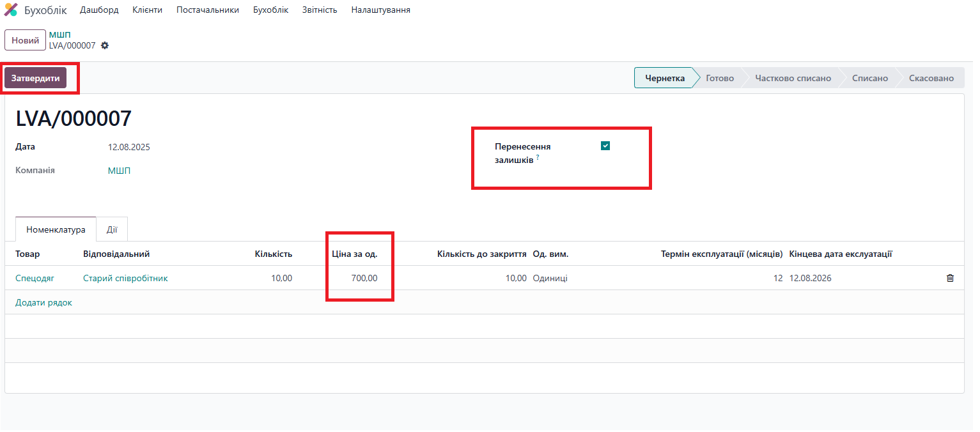Click the Бухоблік app logo icon
The width and height of the screenshot is (980, 432).
[x=11, y=10]
